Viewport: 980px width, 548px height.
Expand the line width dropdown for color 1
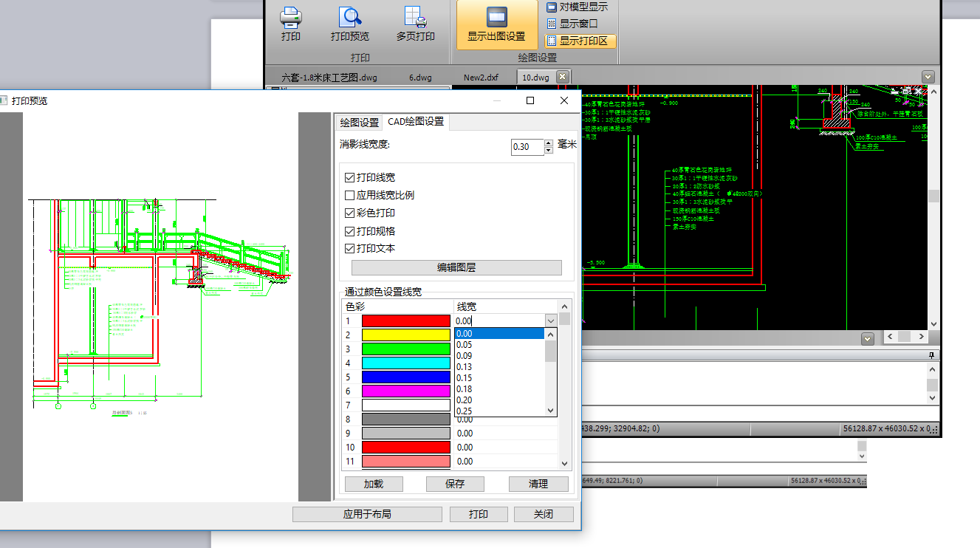550,321
